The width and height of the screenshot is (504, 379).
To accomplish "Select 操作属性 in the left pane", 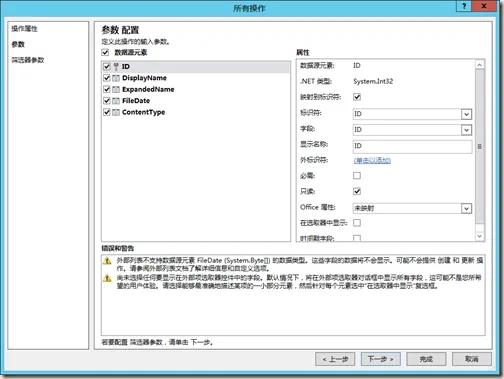I will (x=25, y=29).
